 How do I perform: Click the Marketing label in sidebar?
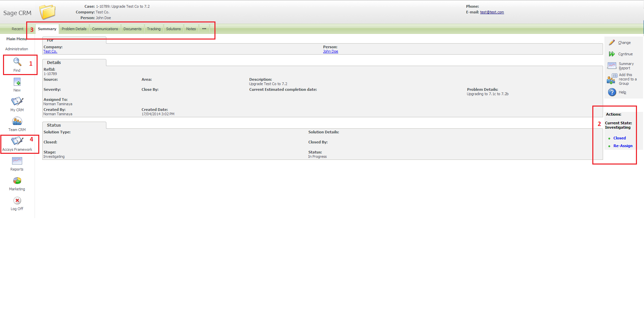(x=17, y=189)
